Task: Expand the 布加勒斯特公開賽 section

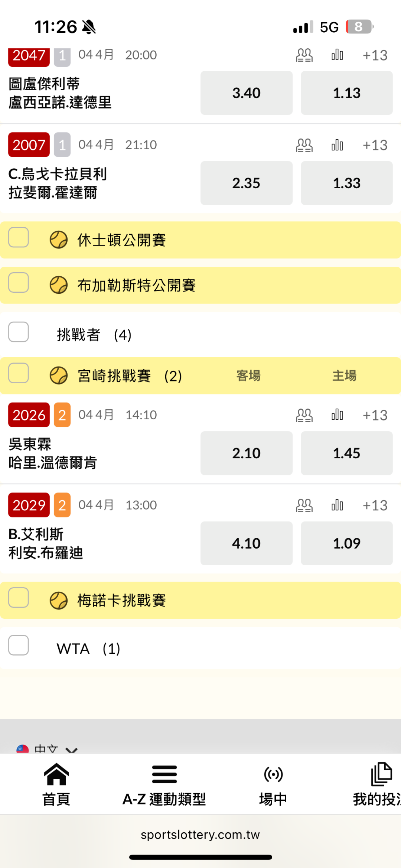Action: click(137, 285)
